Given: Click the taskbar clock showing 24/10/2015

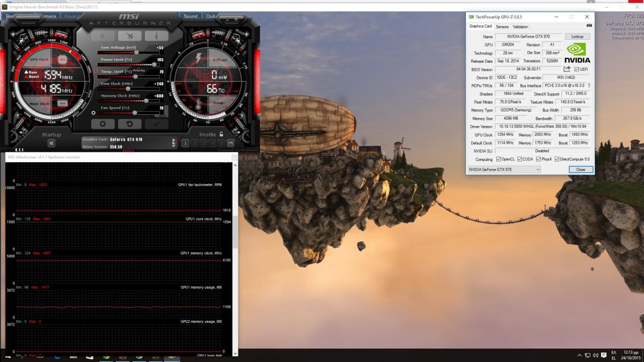Looking at the screenshot, I should point(632,356).
